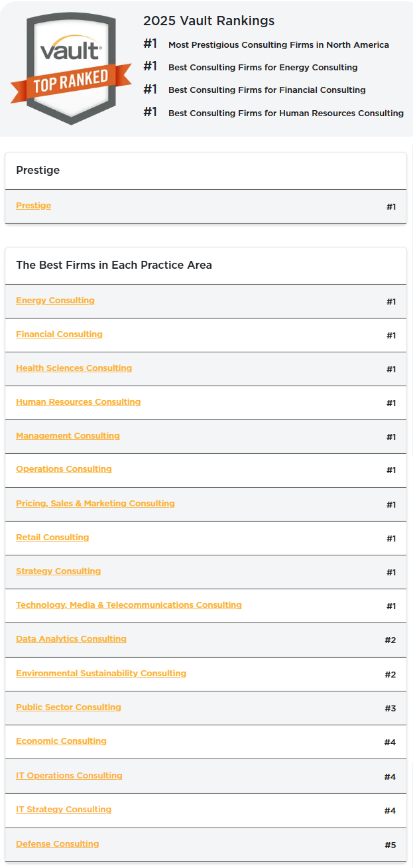Screen dimensions: 413x868
Task: Select the Financial Consulting ranking
Action: [59, 334]
